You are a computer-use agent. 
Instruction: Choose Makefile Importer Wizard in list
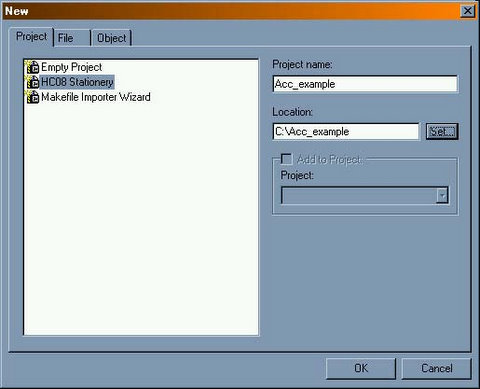[x=96, y=97]
